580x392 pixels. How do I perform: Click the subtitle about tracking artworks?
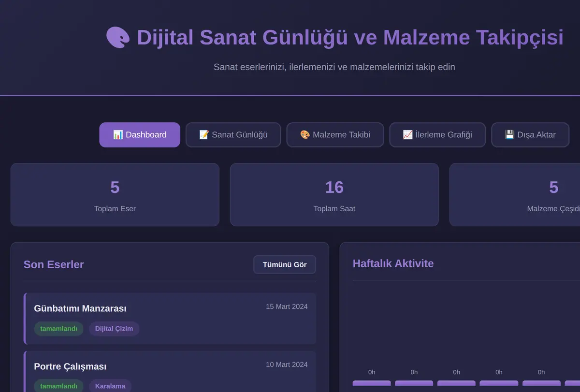point(334,67)
